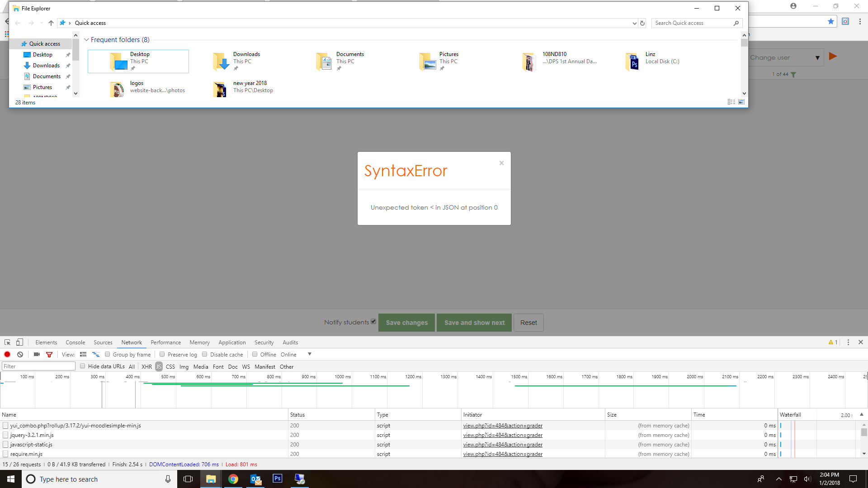Open the Downloads folder icon in Frequent folders
This screenshot has height=488, width=868.
[x=222, y=61]
